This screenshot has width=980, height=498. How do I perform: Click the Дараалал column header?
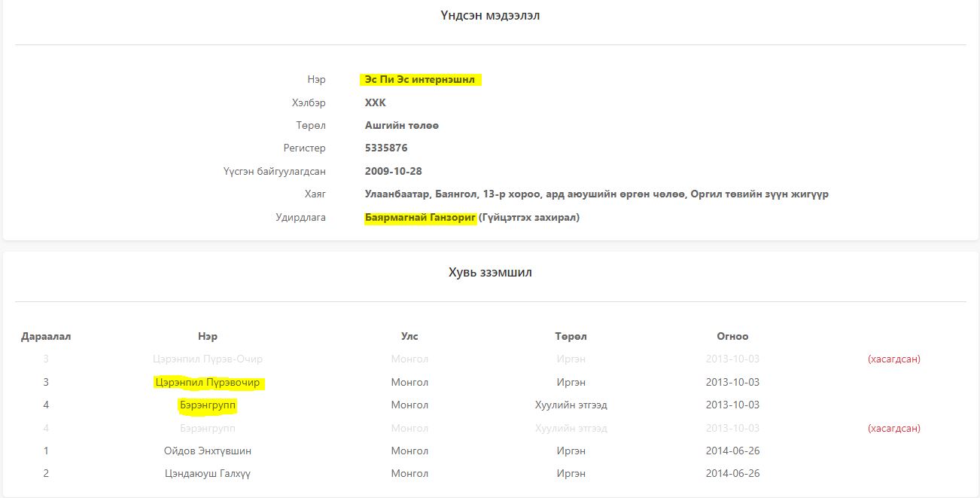(46, 336)
